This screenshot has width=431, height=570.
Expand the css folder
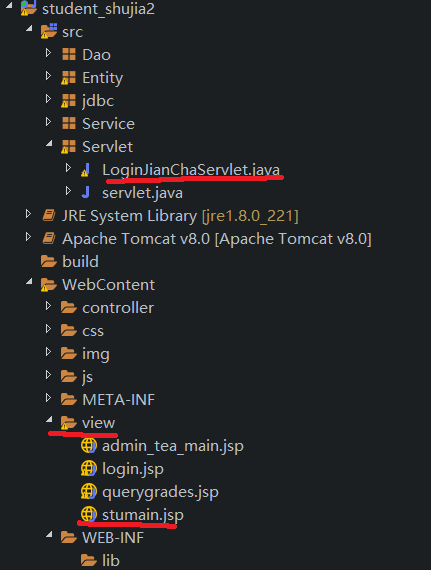pos(48,329)
